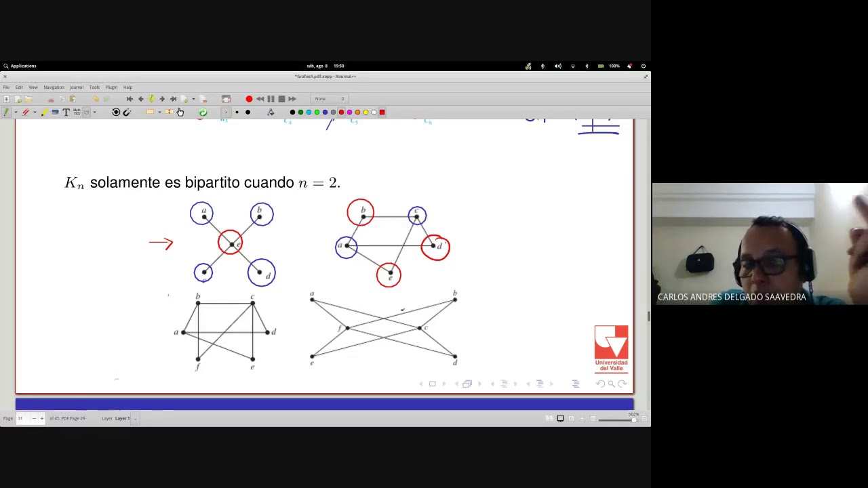This screenshot has width=868, height=488.
Task: Select the Eraser tool
Action: (x=26, y=112)
